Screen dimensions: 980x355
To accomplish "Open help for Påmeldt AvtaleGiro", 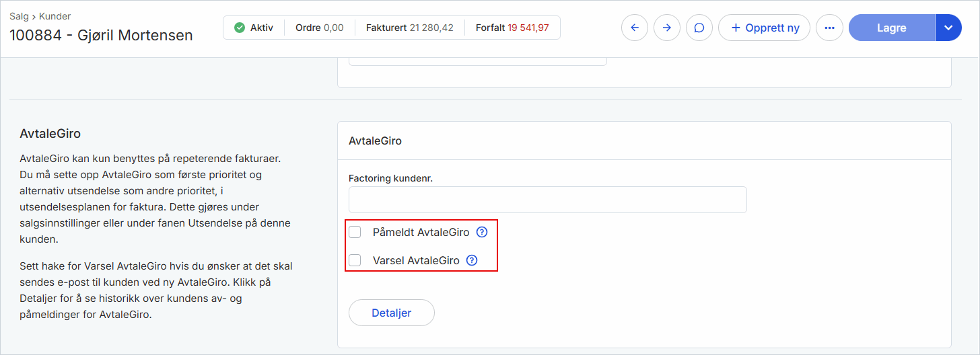I will click(482, 233).
